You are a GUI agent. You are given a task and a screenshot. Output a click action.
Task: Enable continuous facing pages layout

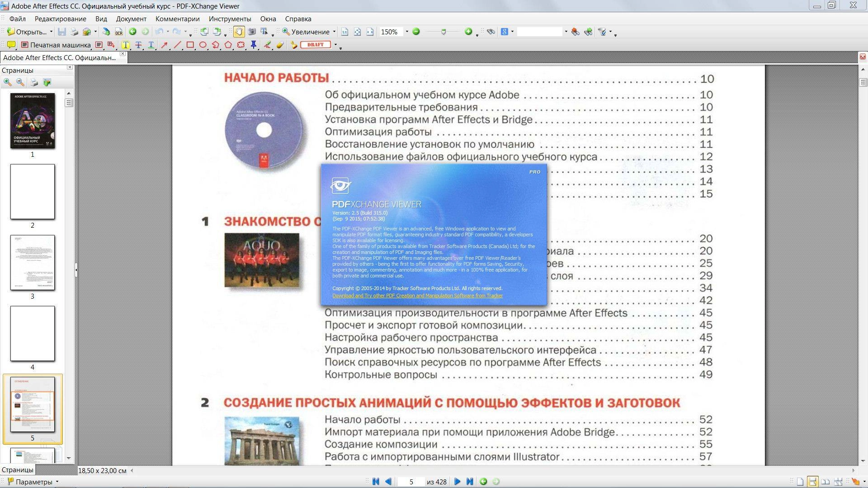[838, 482]
